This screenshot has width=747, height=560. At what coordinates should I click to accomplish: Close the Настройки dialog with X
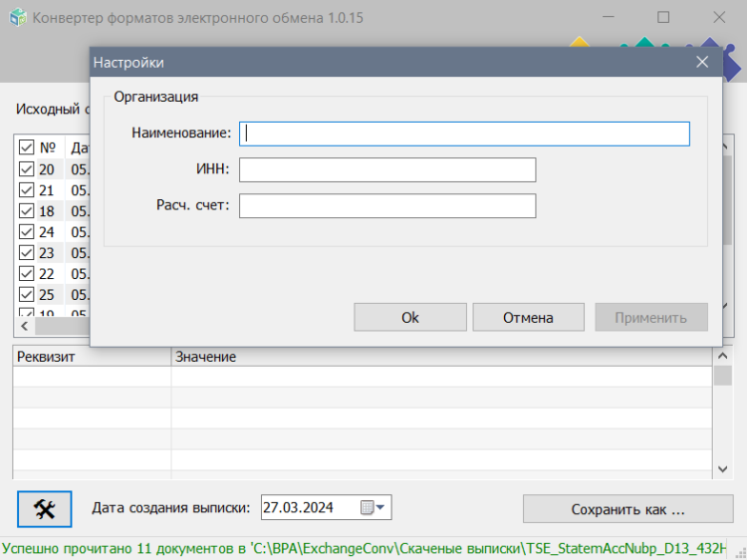tap(702, 62)
